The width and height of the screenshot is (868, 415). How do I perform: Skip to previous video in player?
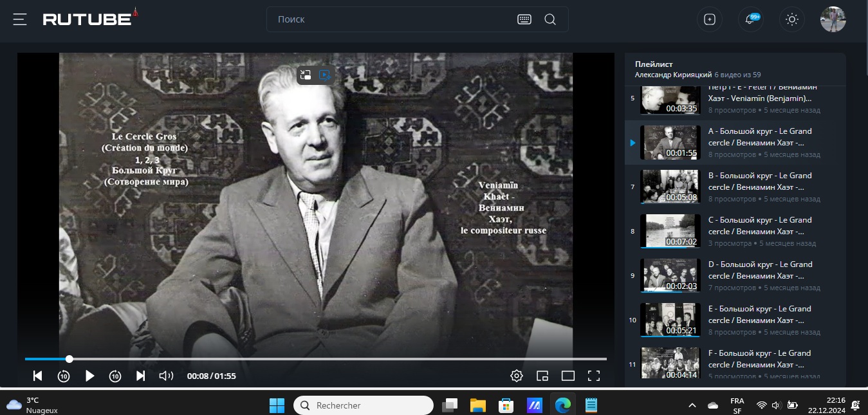tap(38, 376)
